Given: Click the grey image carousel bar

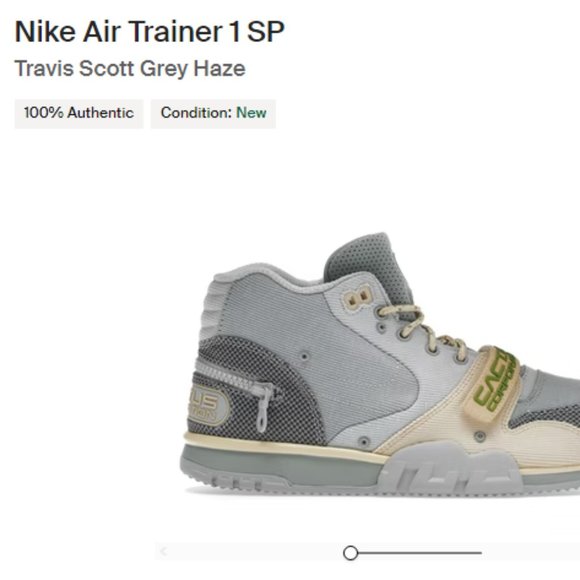Looking at the screenshot, I should 367,552.
